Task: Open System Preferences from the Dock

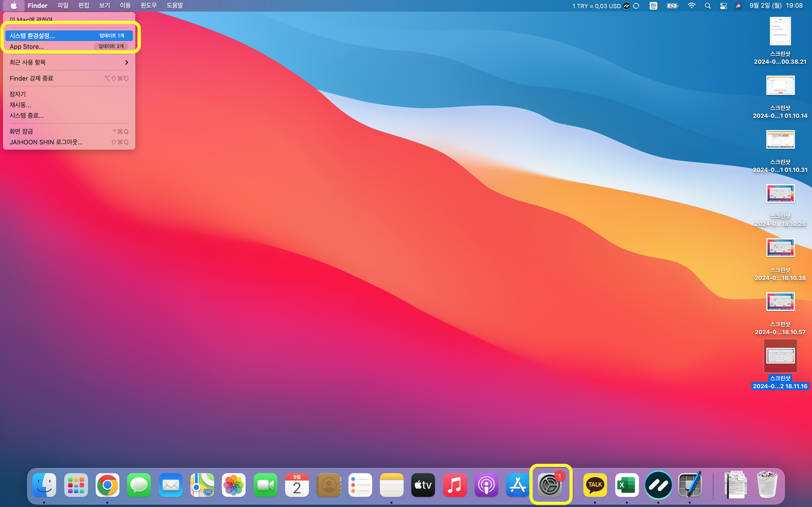Action: pyautogui.click(x=550, y=485)
